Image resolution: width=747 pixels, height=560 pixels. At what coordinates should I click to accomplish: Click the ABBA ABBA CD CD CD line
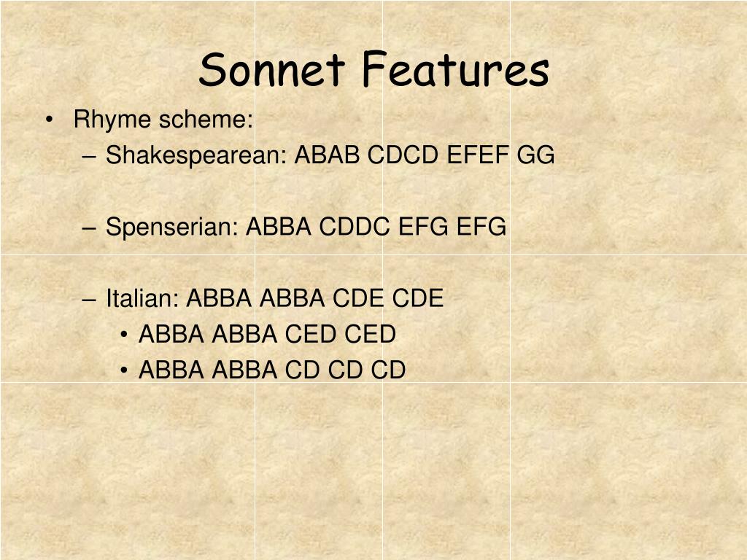[272, 370]
